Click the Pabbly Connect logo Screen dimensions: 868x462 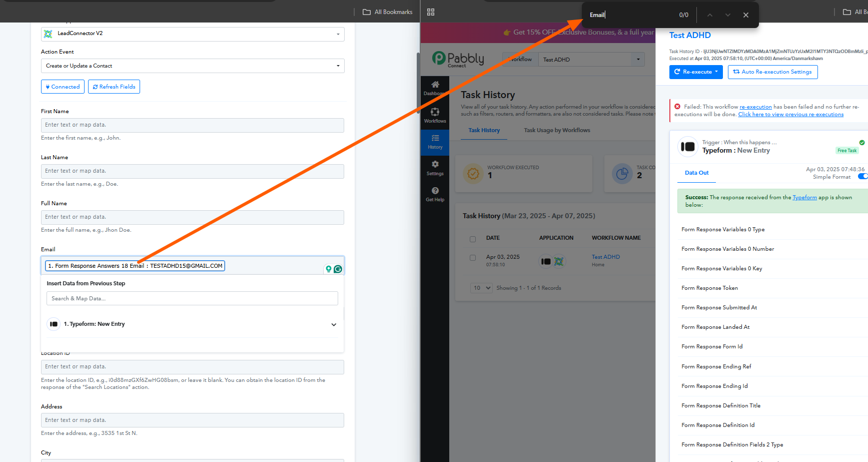pos(458,59)
